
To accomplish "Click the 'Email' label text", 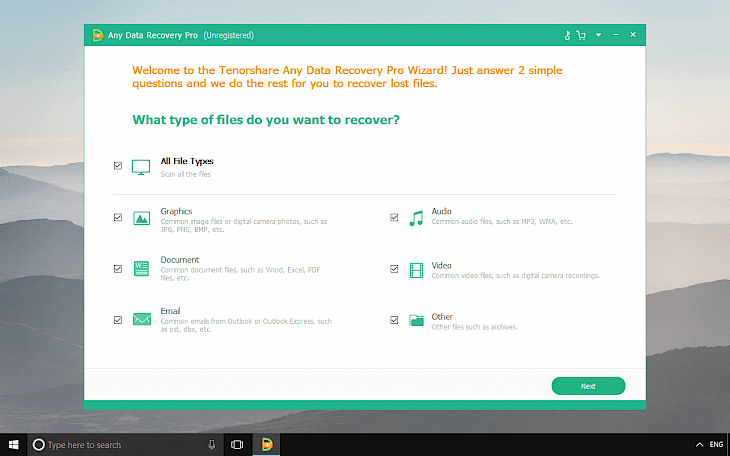I will coord(170,311).
